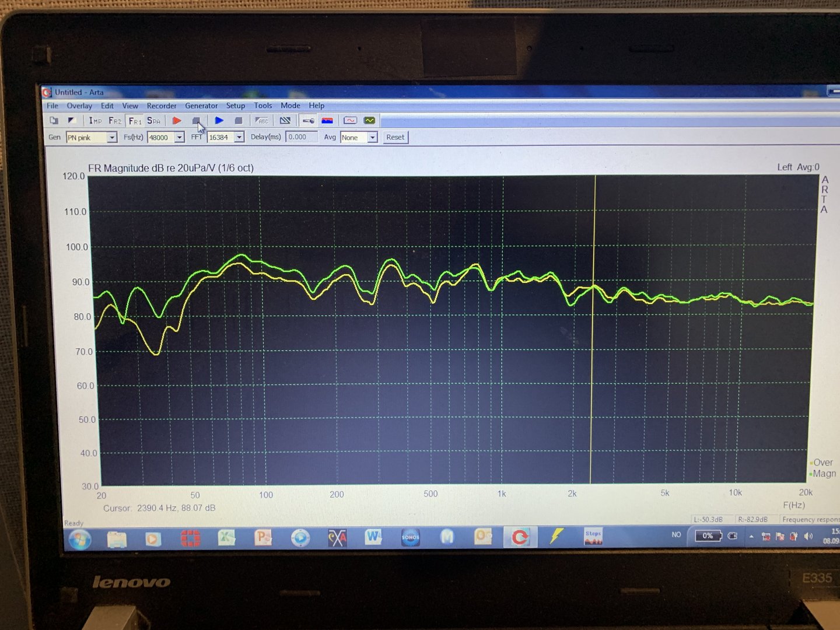
Task: Open the red grid taskbar icon
Action: pos(190,538)
